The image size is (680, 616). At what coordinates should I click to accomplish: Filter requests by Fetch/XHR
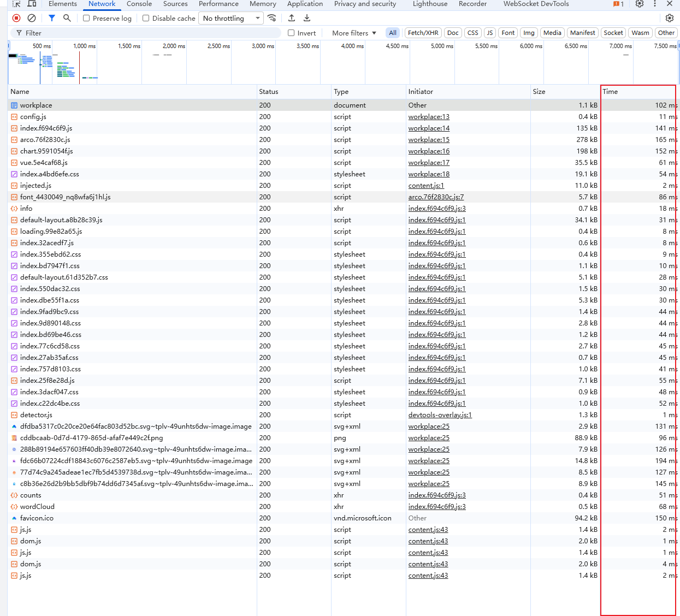[423, 33]
